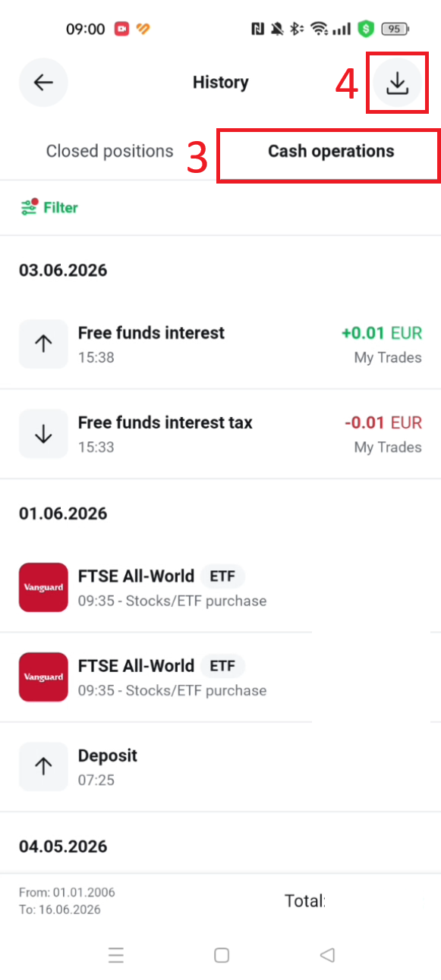Viewport: 441px width, 980px height.
Task: Open the Filter options
Action: point(49,207)
